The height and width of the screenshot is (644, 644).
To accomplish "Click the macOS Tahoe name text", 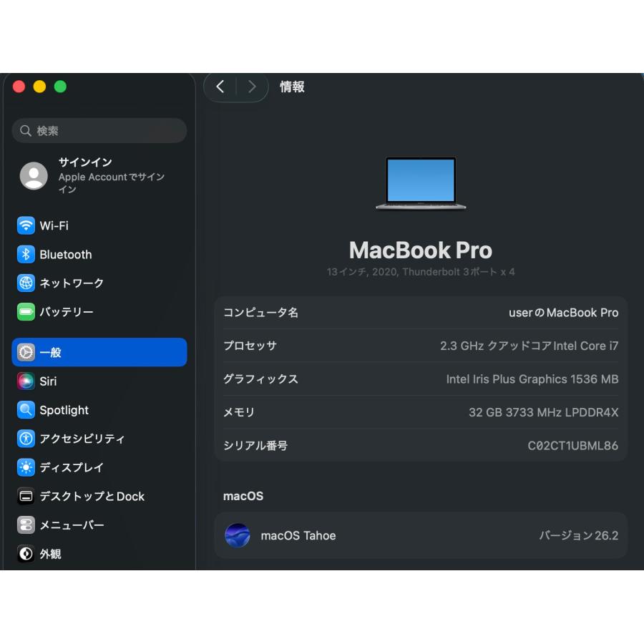I will (x=298, y=535).
